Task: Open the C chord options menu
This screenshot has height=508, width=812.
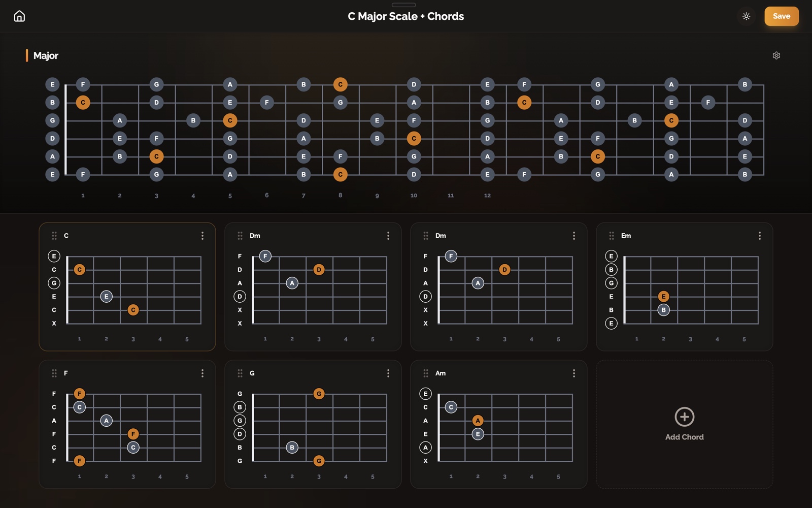Action: [x=202, y=236]
